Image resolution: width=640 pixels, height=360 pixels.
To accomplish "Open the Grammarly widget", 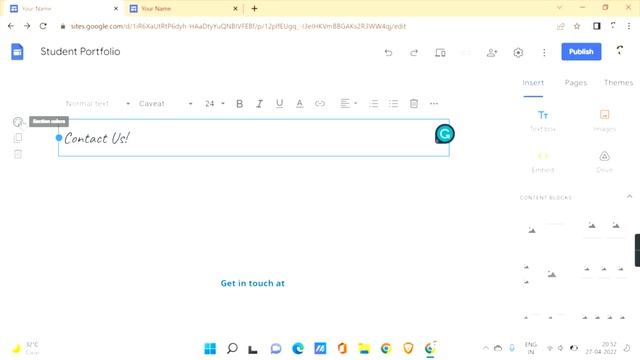I will click(444, 134).
